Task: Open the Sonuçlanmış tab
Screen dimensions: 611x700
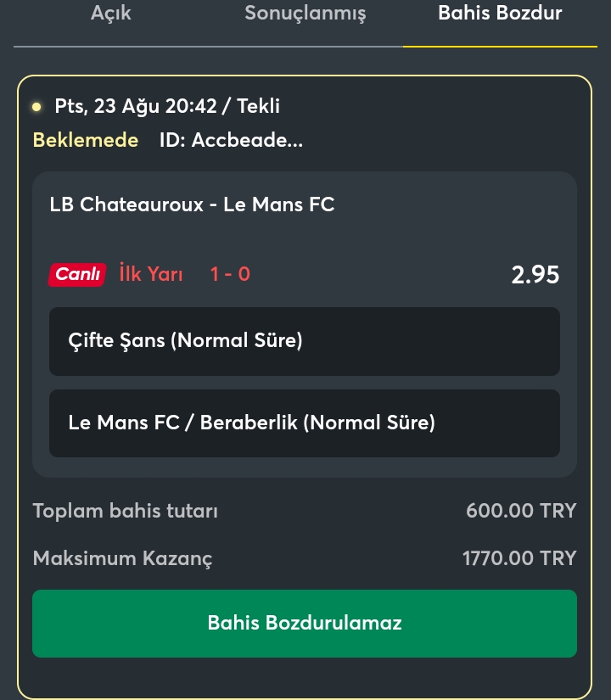Action: [x=305, y=14]
